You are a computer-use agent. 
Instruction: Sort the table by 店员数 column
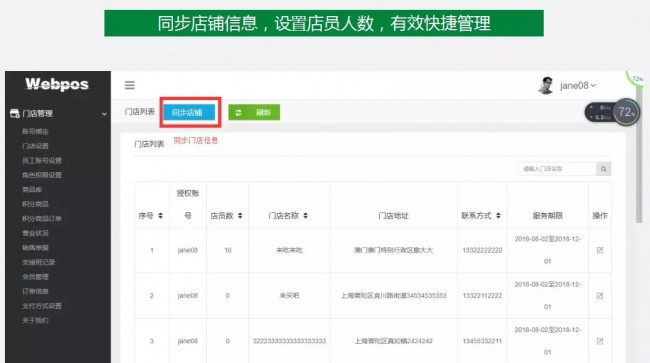(x=240, y=215)
